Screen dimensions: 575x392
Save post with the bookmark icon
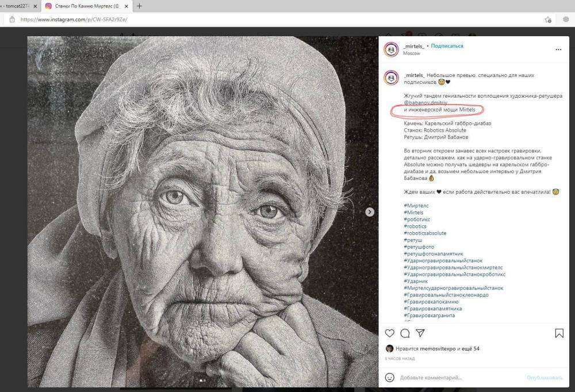(559, 333)
